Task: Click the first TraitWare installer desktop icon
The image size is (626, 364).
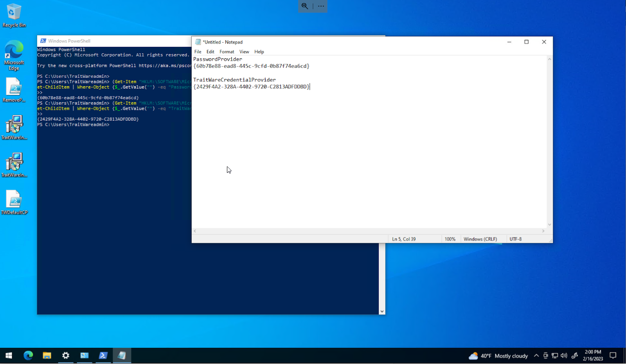Action: tap(14, 127)
